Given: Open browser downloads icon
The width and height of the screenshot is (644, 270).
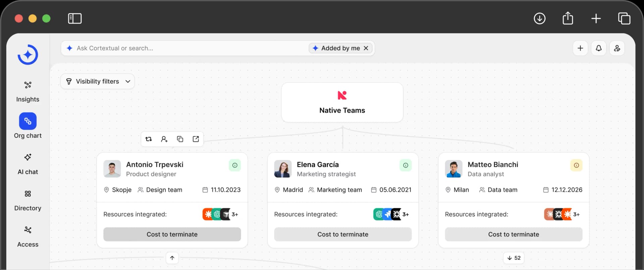Looking at the screenshot, I should click(540, 18).
